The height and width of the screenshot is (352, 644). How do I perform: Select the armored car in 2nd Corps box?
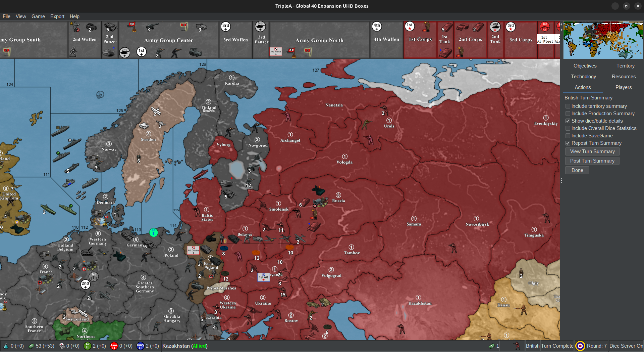pyautogui.click(x=463, y=27)
